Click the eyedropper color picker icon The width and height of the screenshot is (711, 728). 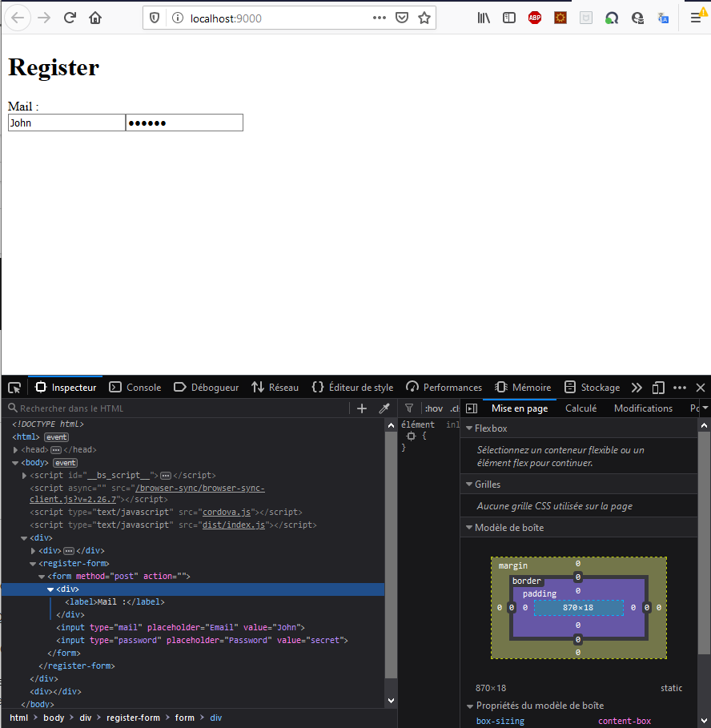click(384, 408)
